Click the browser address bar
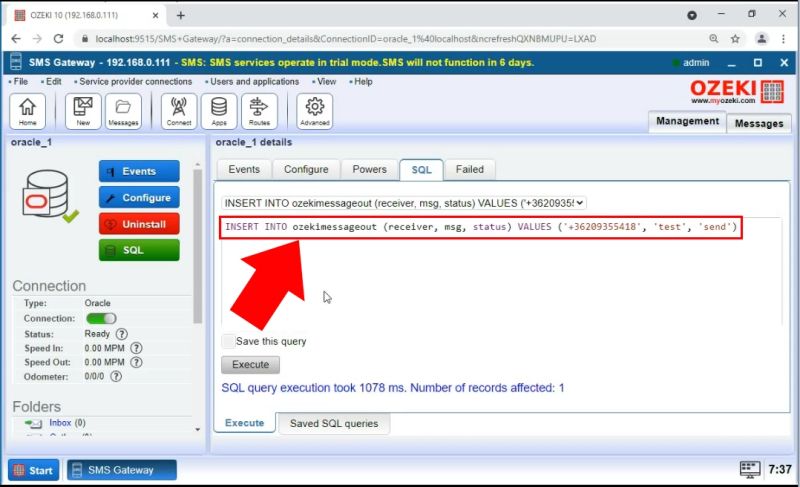Image resolution: width=800 pixels, height=487 pixels. [345, 39]
